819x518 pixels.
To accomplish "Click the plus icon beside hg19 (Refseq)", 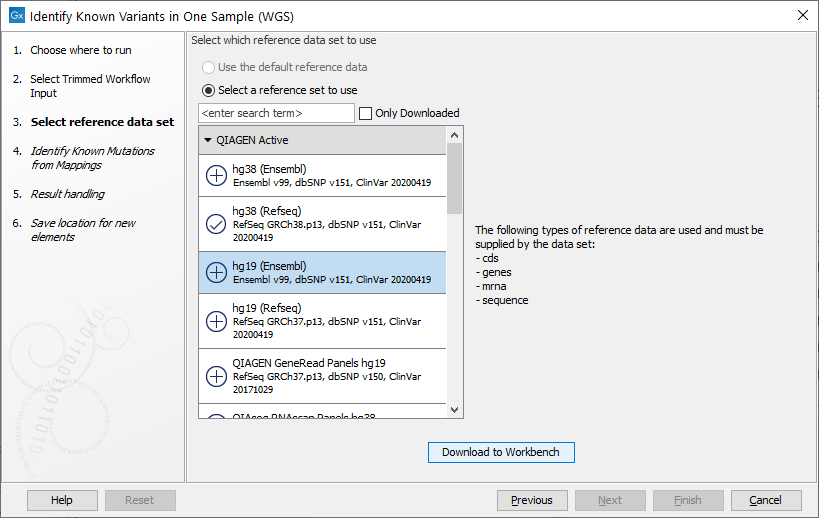I will [x=216, y=321].
